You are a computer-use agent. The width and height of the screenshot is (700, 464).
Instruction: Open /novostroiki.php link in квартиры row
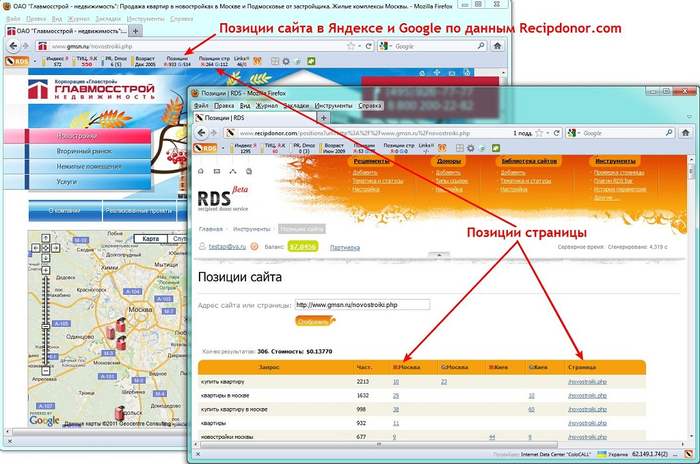(x=587, y=423)
